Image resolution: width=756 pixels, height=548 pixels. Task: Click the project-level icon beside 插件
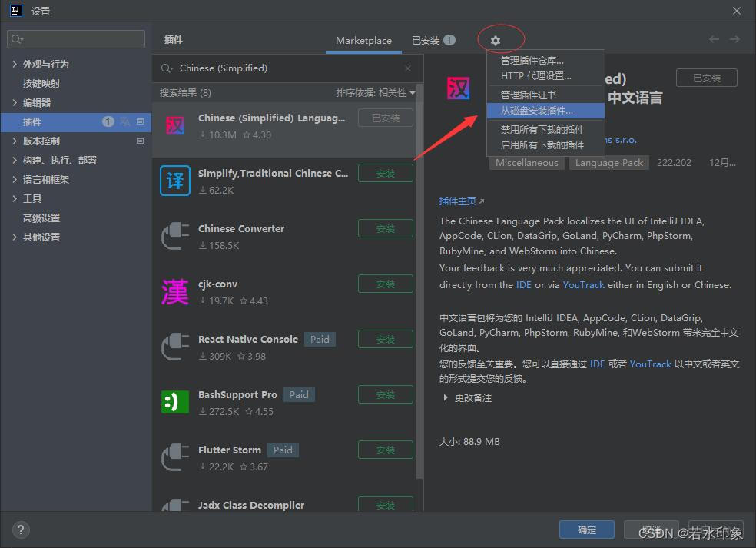point(141,121)
